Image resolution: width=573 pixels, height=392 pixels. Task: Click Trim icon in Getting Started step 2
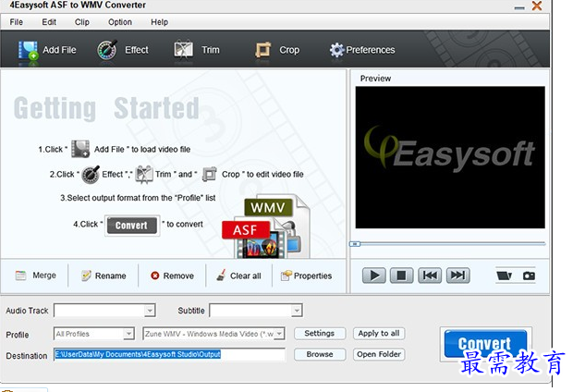point(144,175)
